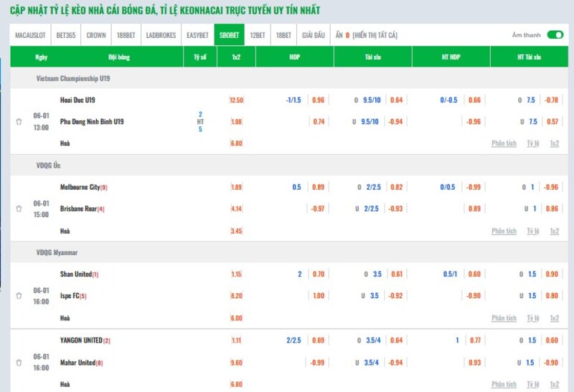Viewport: 574px width, 392px height.
Task: Click the 12.50 odds for Hoai Duc U19
Action: (x=236, y=100)
